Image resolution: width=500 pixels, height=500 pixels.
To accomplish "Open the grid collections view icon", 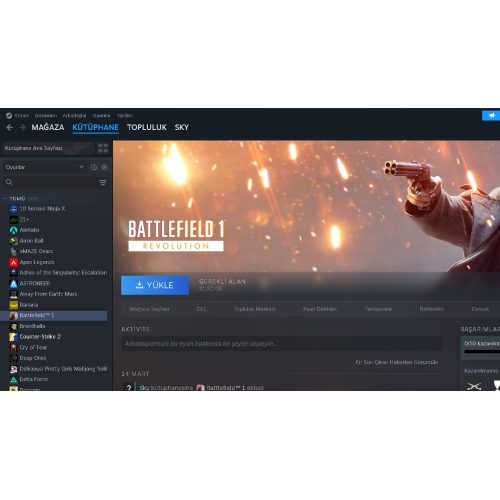I will click(x=103, y=148).
